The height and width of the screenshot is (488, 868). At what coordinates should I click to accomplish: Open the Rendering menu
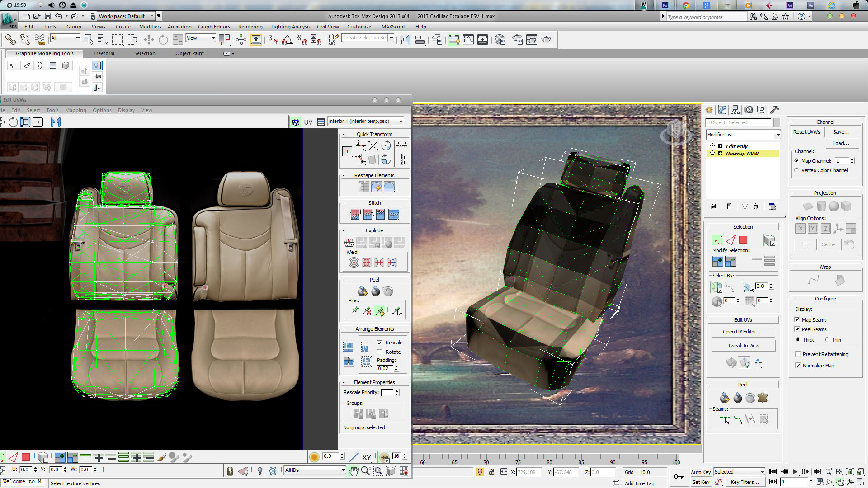(250, 27)
